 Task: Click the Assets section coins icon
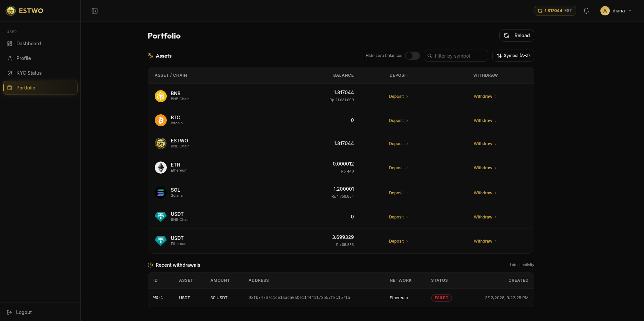point(150,56)
